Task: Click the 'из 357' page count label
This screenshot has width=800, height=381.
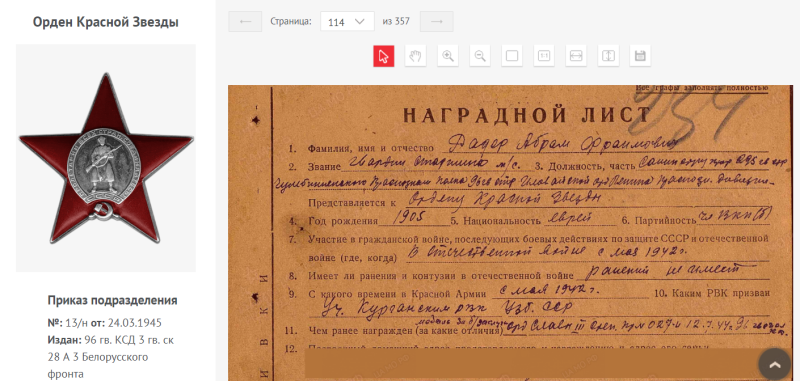Action: pyautogui.click(x=396, y=21)
